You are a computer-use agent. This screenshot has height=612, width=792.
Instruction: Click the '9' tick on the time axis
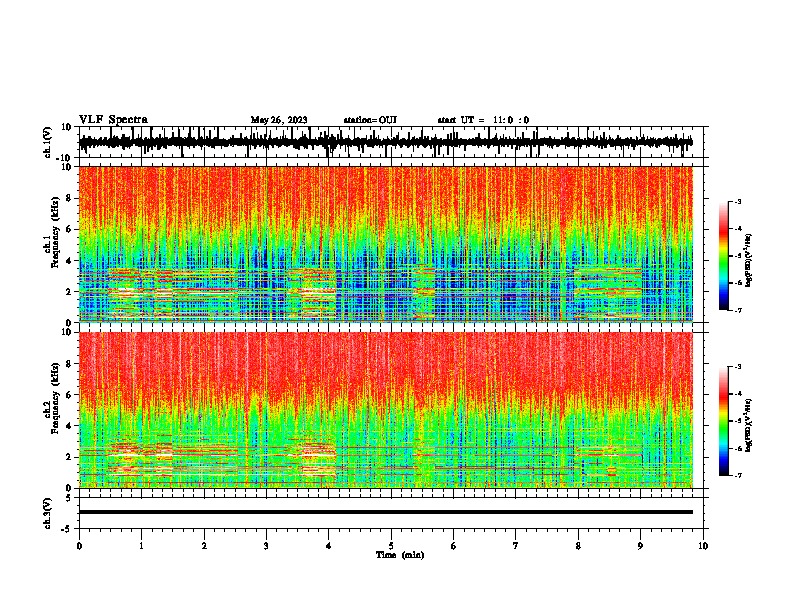tap(640, 546)
